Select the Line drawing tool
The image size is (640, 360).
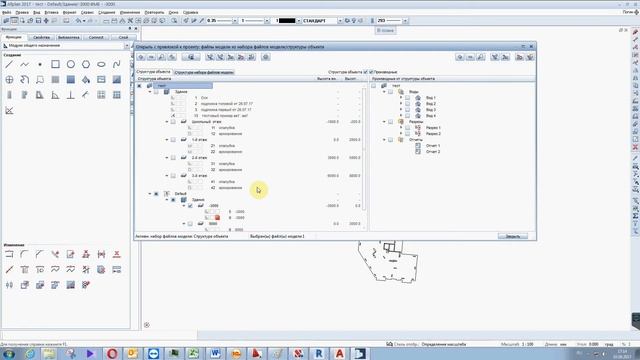click(9, 64)
